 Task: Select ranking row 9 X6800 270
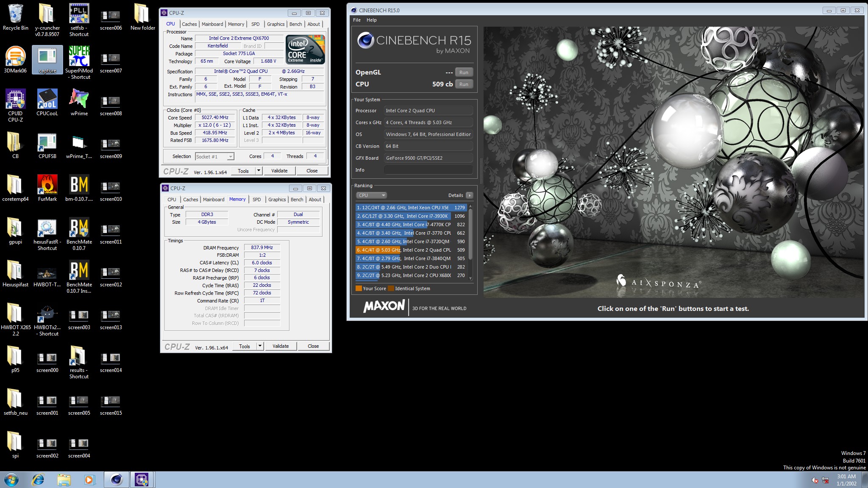click(411, 275)
